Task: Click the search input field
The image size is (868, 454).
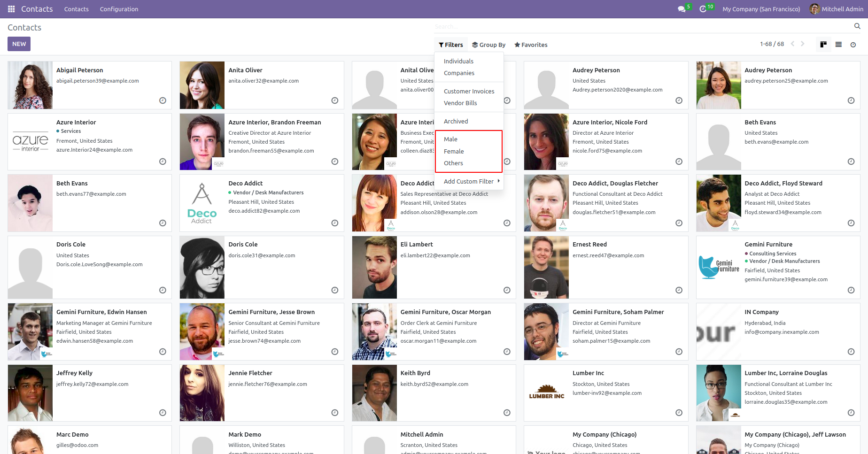Action: [x=643, y=26]
